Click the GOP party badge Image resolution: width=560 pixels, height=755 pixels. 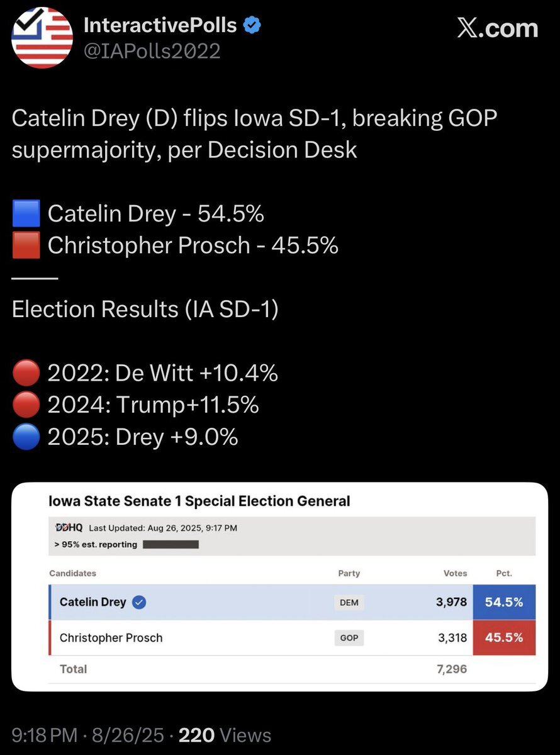pos(349,637)
